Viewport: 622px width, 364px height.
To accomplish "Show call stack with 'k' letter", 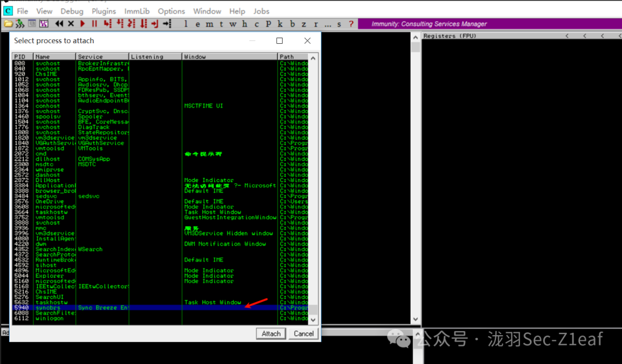I will (x=280, y=24).
